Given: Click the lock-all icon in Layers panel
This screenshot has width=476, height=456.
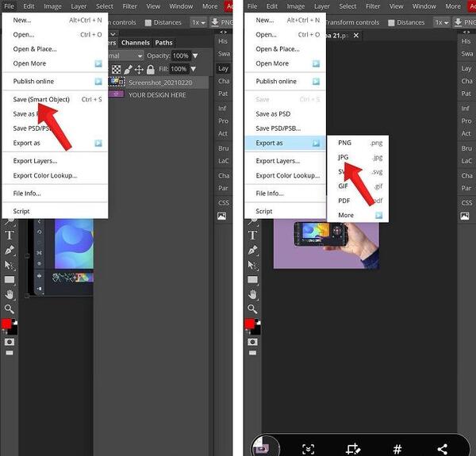Looking at the screenshot, I should [150, 70].
